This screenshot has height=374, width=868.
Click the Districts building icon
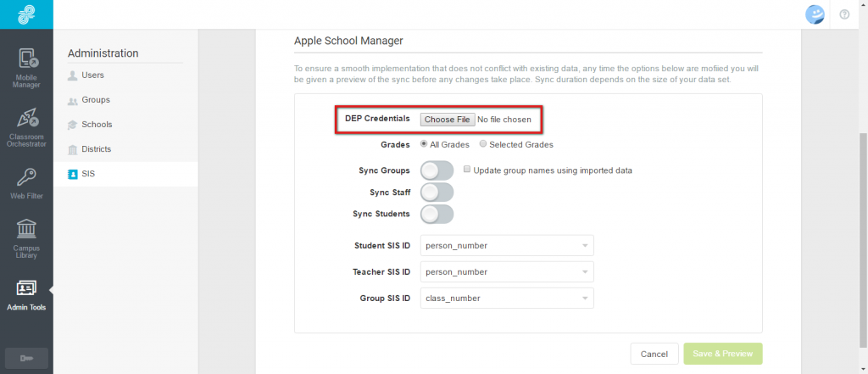[73, 149]
